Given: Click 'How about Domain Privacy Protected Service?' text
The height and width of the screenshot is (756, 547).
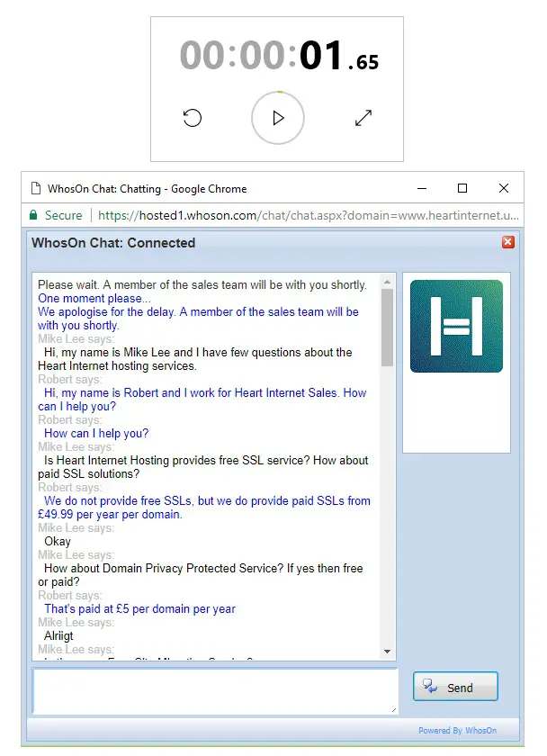Looking at the screenshot, I should (x=164, y=569).
